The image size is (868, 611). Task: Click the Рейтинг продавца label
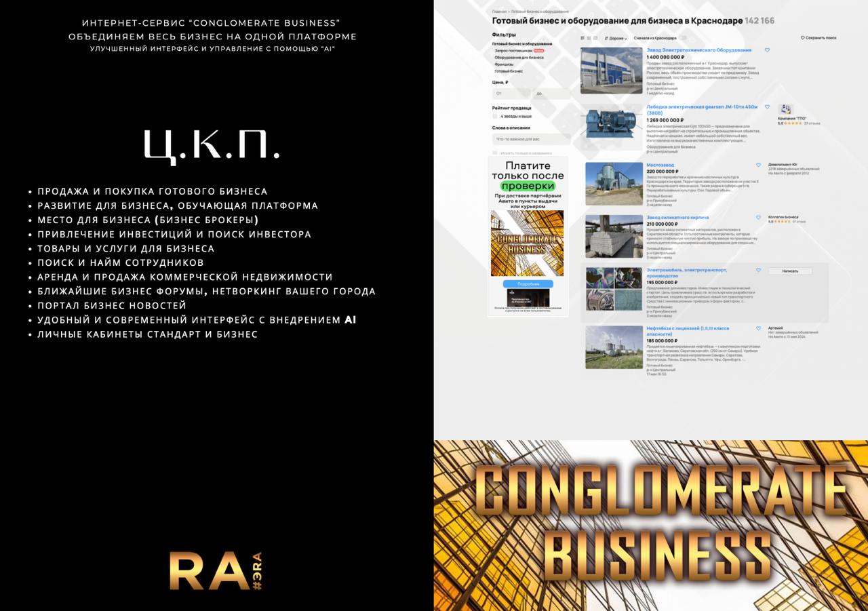tap(511, 108)
